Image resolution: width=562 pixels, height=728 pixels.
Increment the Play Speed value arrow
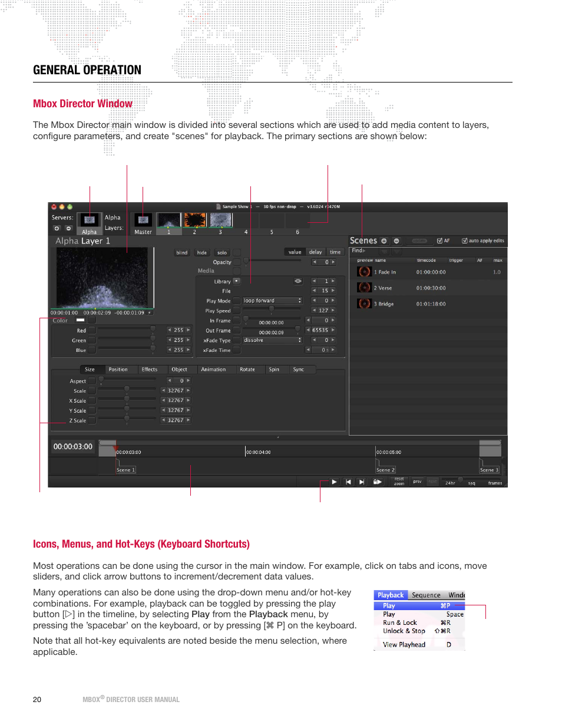click(x=333, y=310)
